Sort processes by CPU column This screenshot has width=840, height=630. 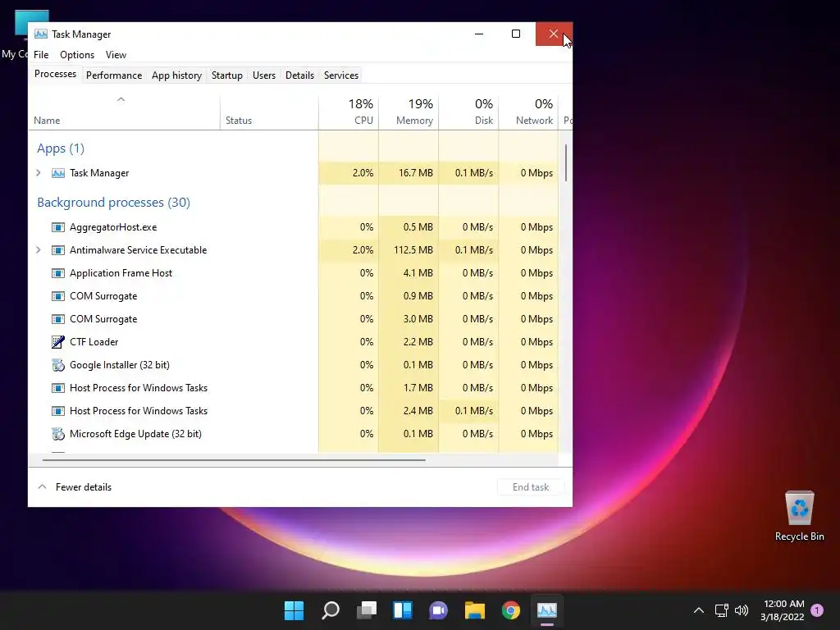(x=349, y=112)
